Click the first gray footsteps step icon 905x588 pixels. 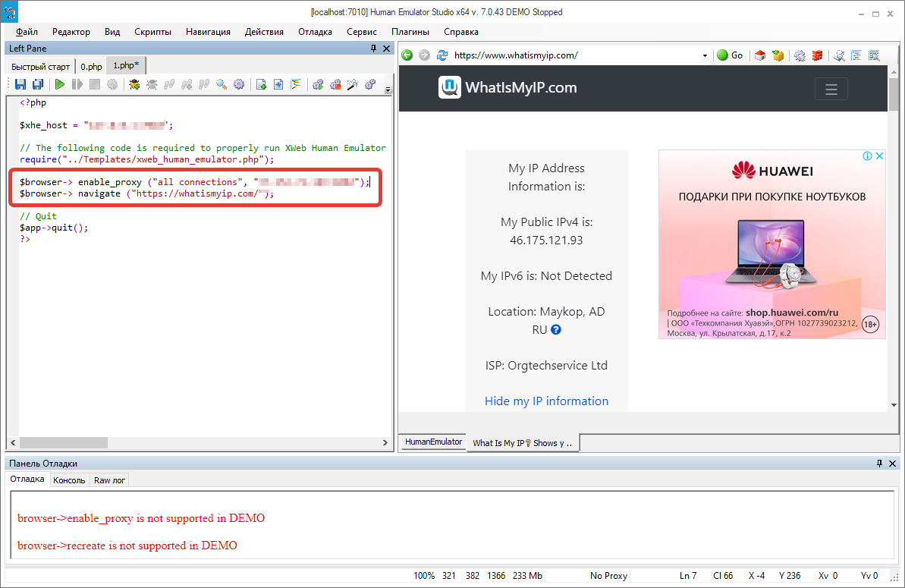point(169,84)
